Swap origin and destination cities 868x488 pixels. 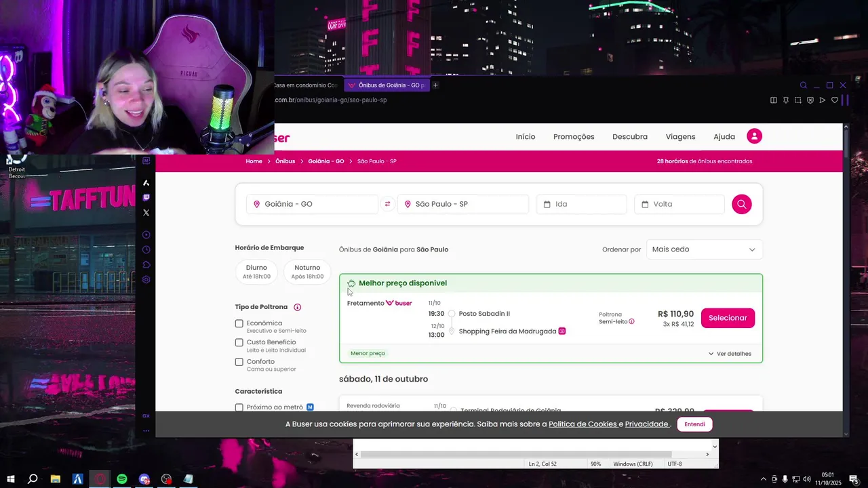click(x=387, y=204)
